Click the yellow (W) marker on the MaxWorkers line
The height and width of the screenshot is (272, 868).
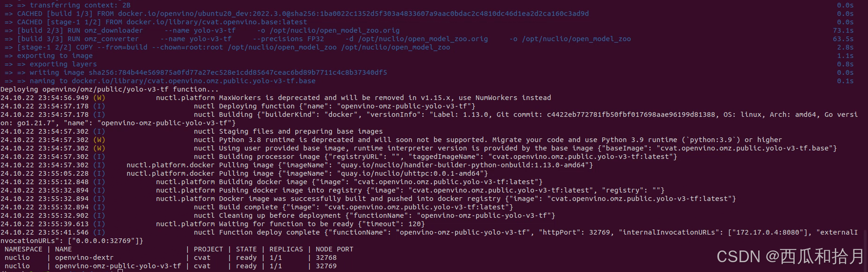[x=99, y=98]
